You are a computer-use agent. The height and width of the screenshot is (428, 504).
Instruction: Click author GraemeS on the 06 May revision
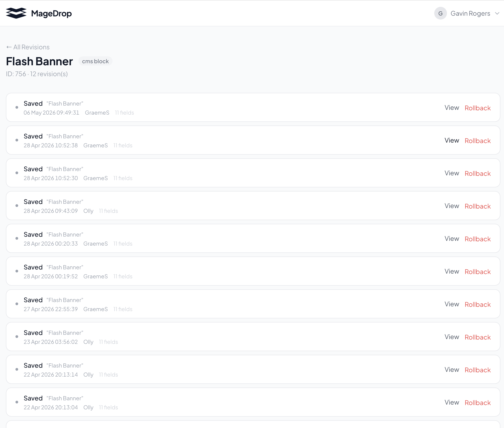point(97,113)
